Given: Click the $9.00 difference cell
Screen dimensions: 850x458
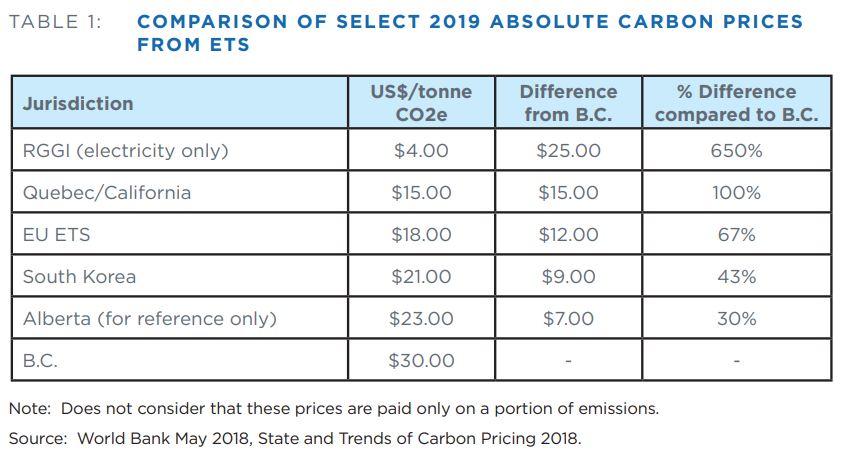Looking at the screenshot, I should tap(568, 277).
